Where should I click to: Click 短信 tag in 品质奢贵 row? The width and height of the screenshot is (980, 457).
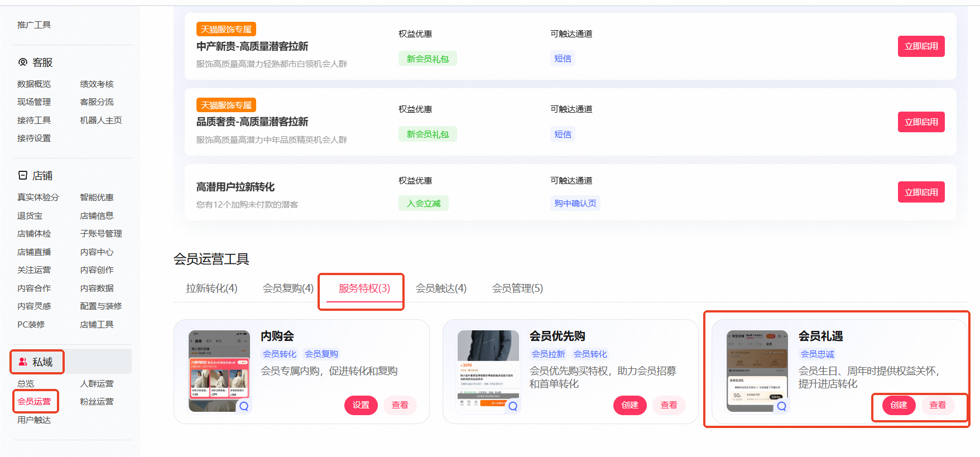[x=563, y=134]
